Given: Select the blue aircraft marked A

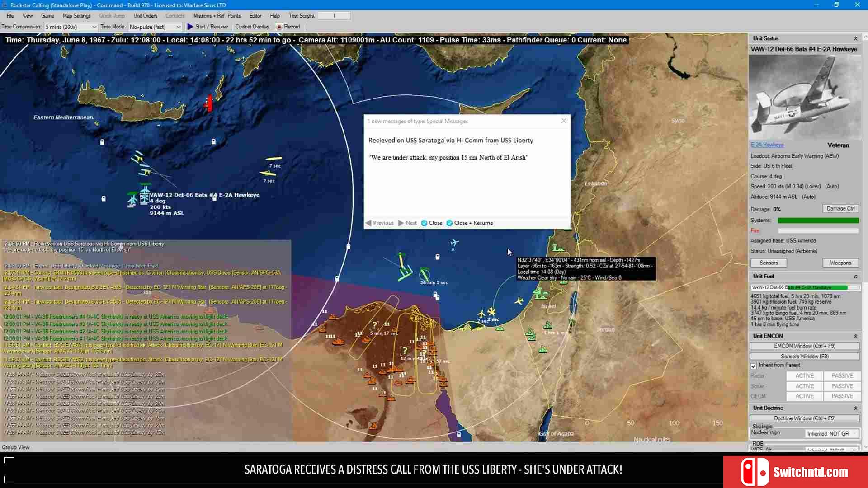Looking at the screenshot, I should tap(454, 243).
